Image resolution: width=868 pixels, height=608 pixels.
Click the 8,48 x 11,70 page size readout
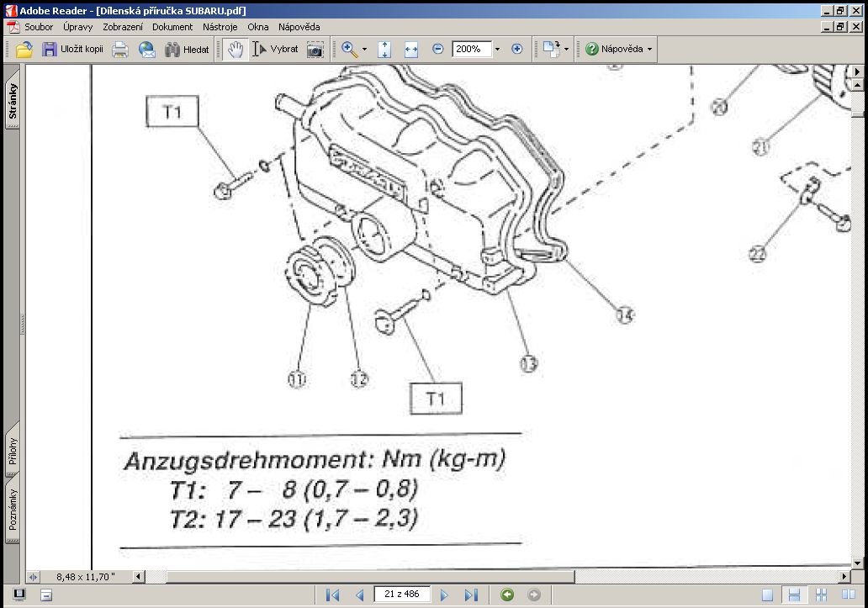tap(86, 577)
